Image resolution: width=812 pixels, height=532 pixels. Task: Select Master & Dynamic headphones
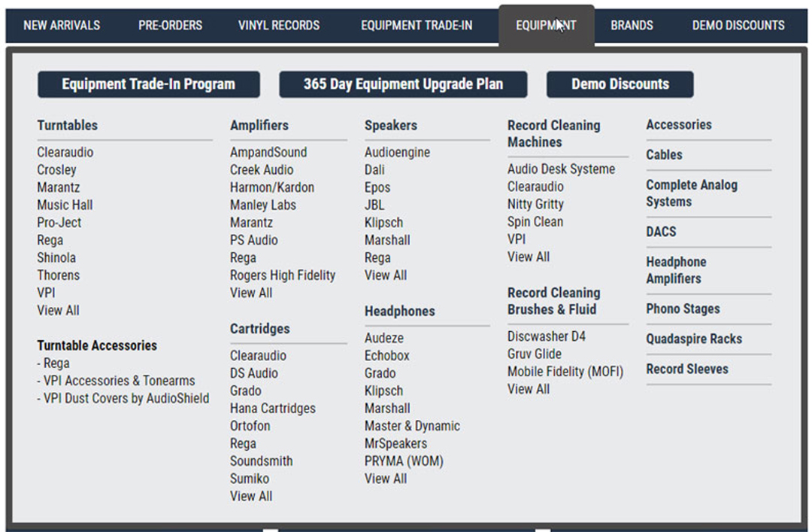[412, 426]
